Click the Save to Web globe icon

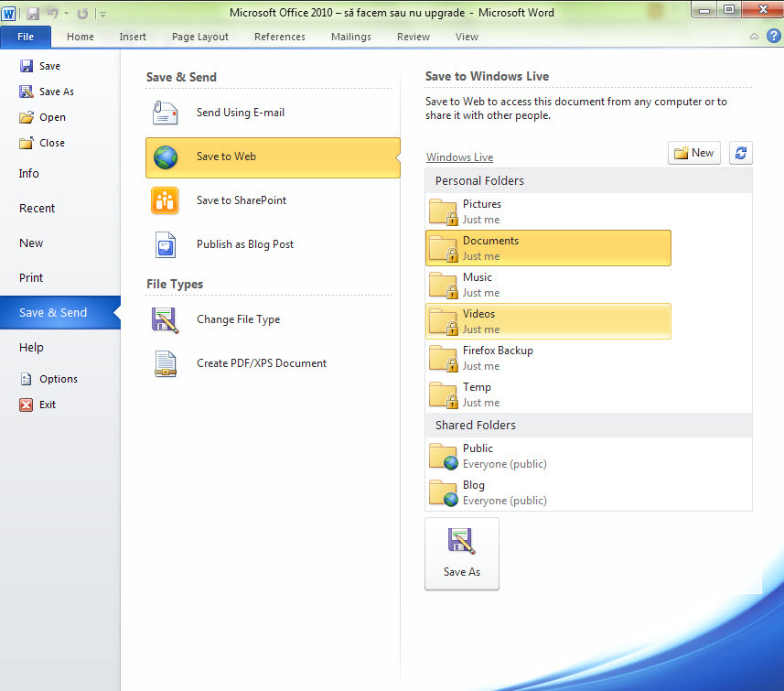[166, 157]
